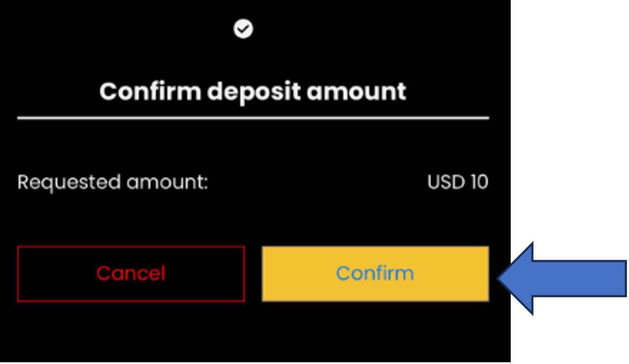
Task: Click the number 10 in the amount
Action: (479, 182)
